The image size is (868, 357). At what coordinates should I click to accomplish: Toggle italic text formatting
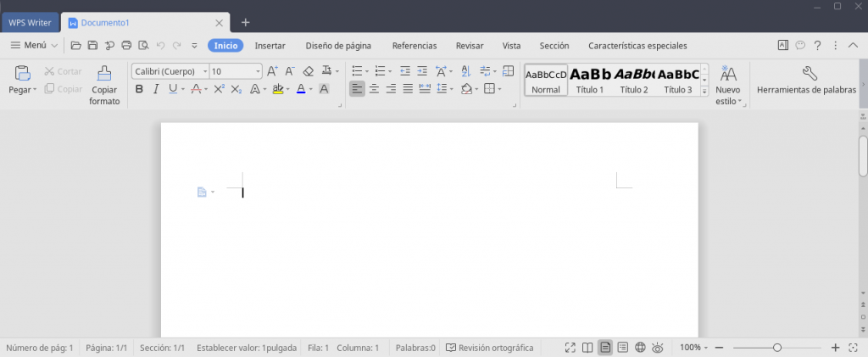pyautogui.click(x=156, y=89)
